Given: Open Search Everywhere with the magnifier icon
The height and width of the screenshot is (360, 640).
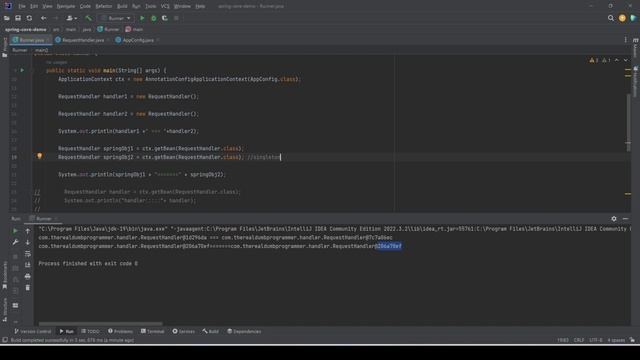Looking at the screenshot, I should click(611, 18).
